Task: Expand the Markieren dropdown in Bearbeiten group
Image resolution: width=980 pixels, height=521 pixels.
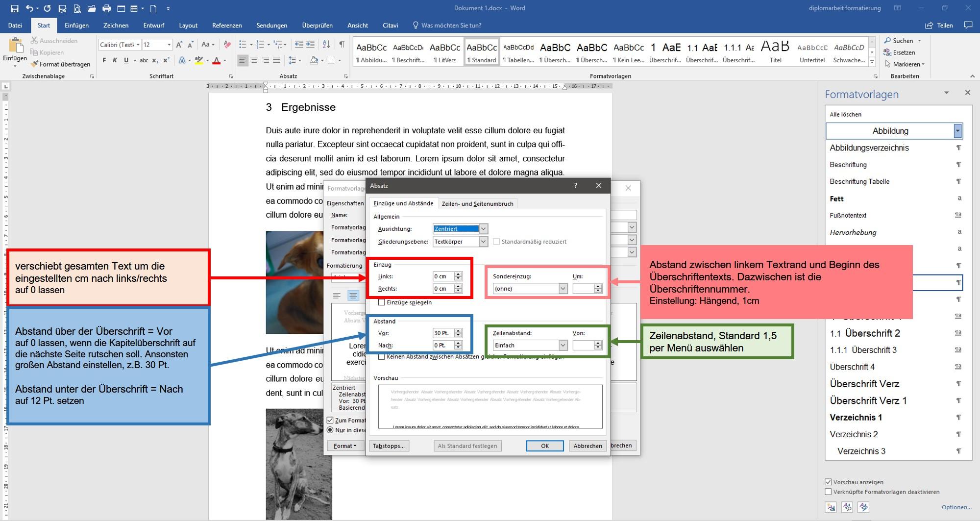Action: tap(923, 64)
